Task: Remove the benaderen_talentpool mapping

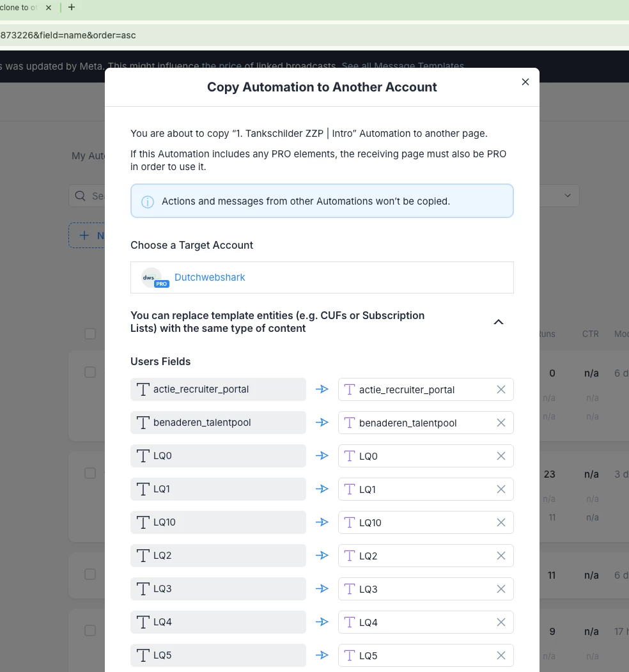Action: [501, 423]
